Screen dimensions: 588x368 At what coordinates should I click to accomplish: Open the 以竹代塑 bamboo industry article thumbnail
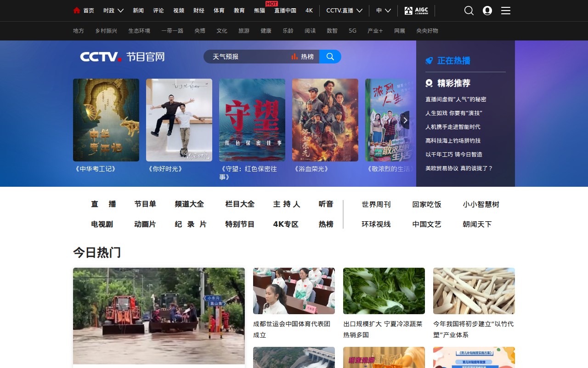(x=474, y=291)
